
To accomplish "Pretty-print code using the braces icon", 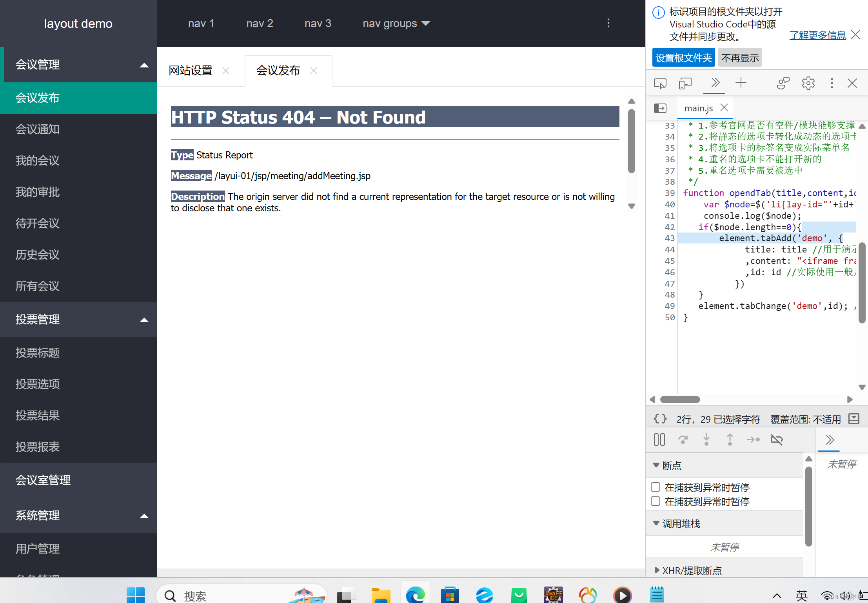I will [660, 419].
